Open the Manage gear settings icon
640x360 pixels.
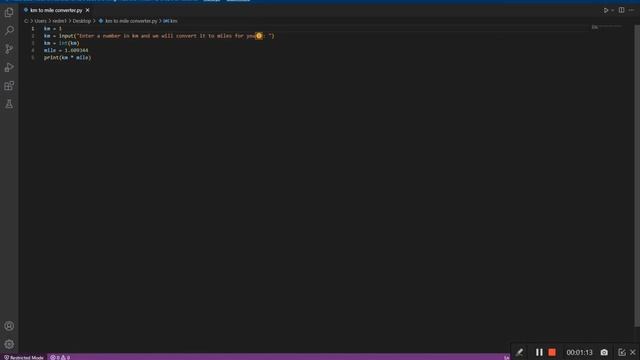point(9,344)
